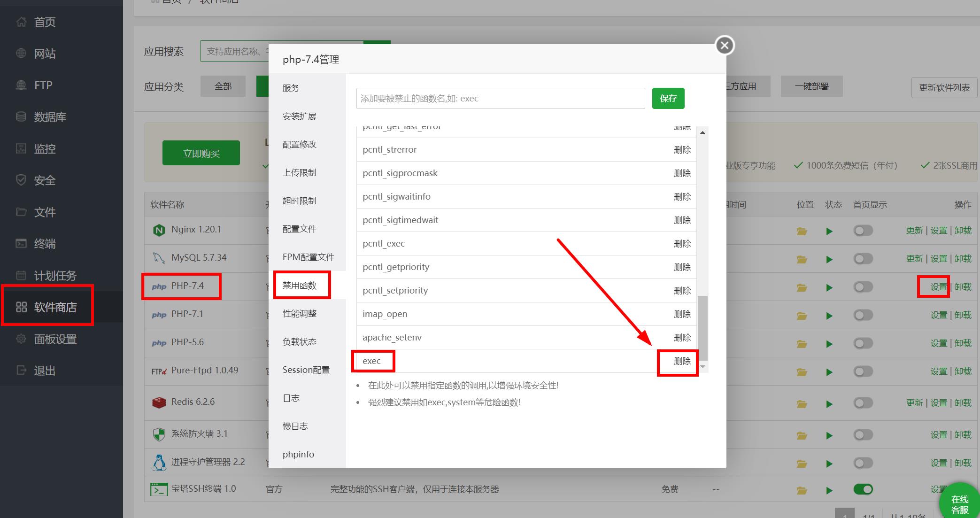The image size is (980, 518).
Task: Click the Nginx logo icon
Action: [x=159, y=230]
